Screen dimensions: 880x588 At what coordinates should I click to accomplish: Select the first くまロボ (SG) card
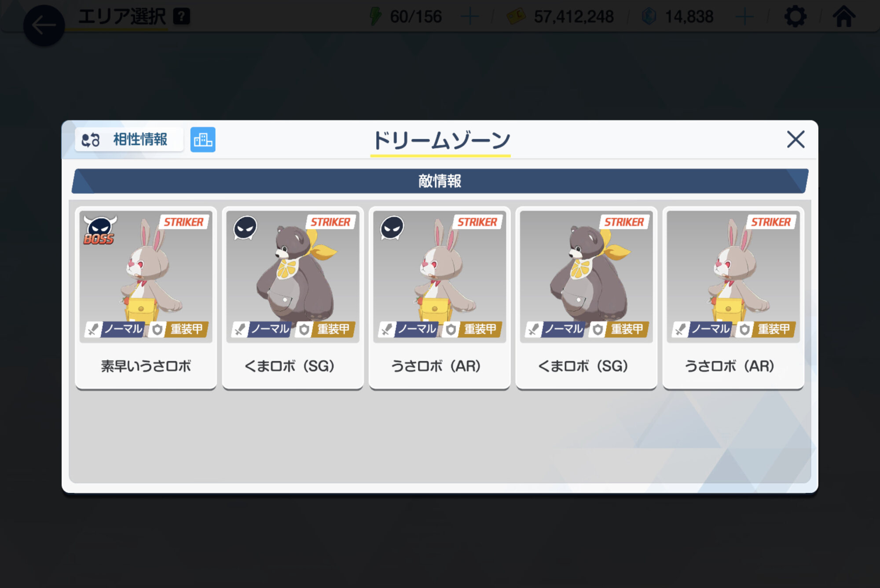(293, 298)
